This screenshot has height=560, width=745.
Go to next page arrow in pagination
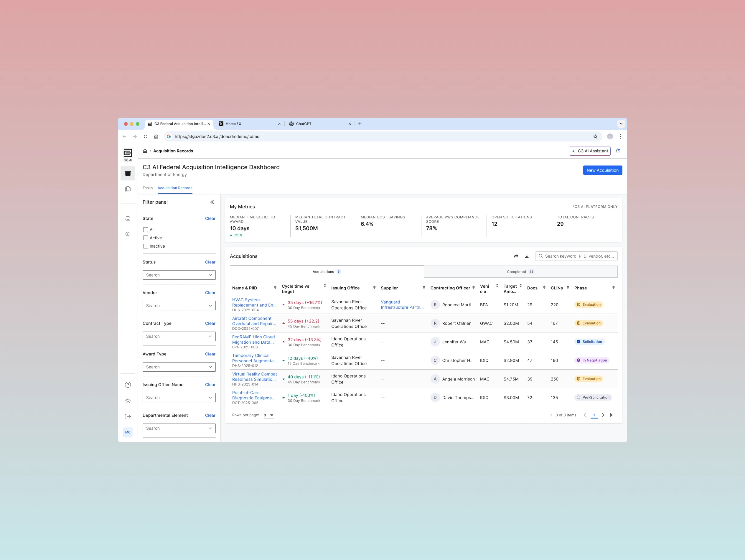point(603,415)
